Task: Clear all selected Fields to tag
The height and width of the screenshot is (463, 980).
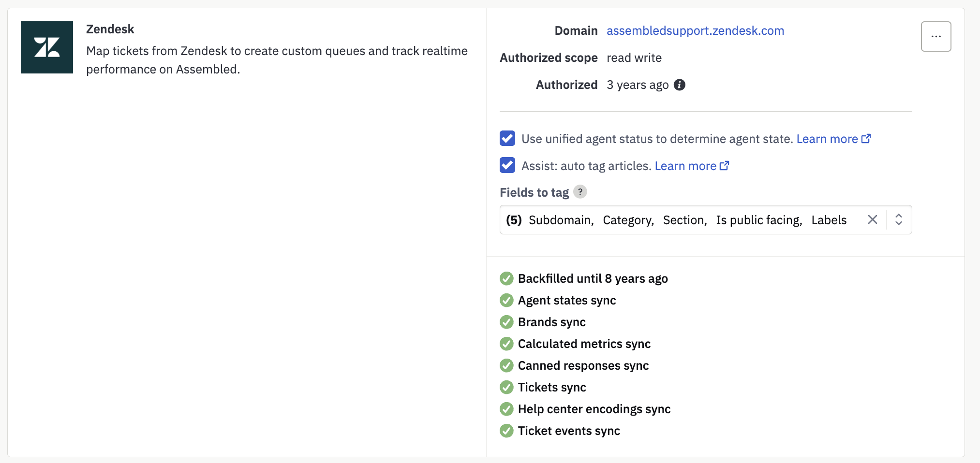Action: click(x=873, y=219)
